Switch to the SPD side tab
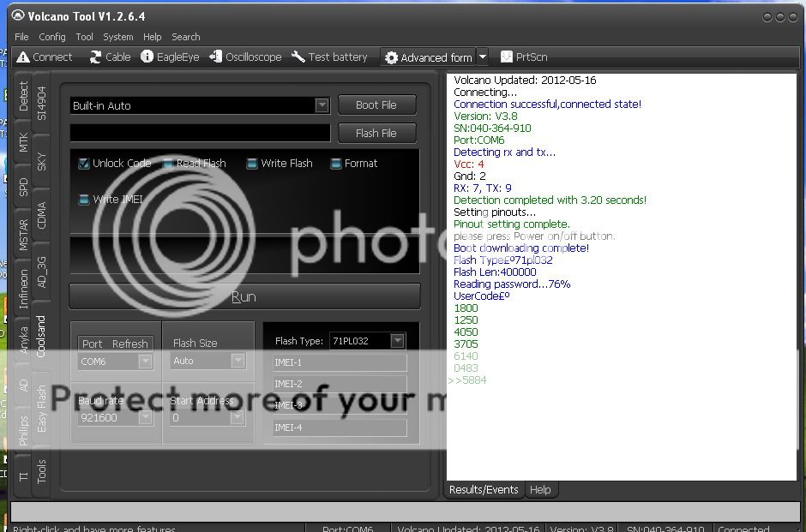Image resolution: width=806 pixels, height=532 pixels. 23,187
